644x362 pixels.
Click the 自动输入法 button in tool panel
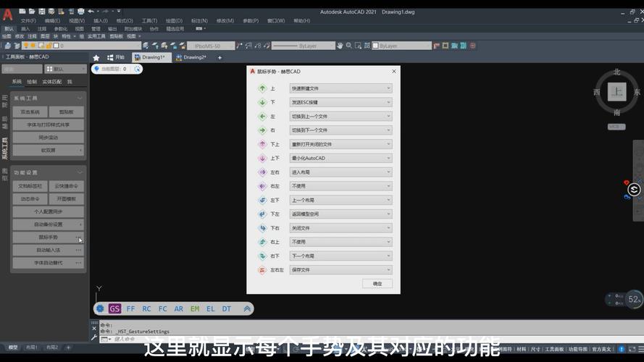48,250
